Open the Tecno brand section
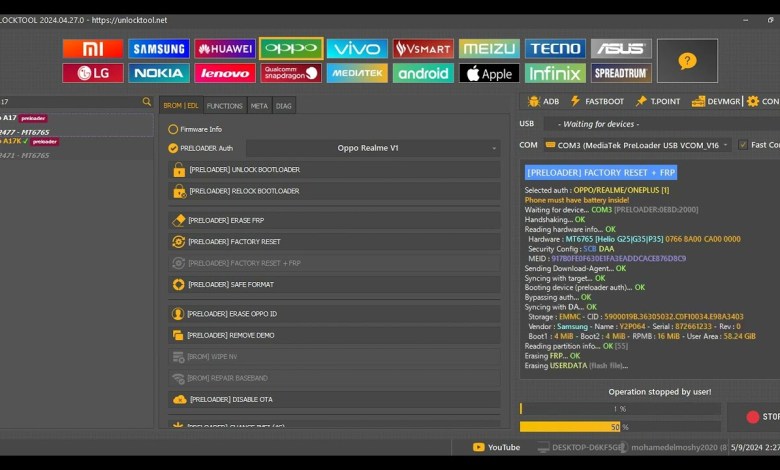Viewport: 780px width, 470px height. click(555, 49)
